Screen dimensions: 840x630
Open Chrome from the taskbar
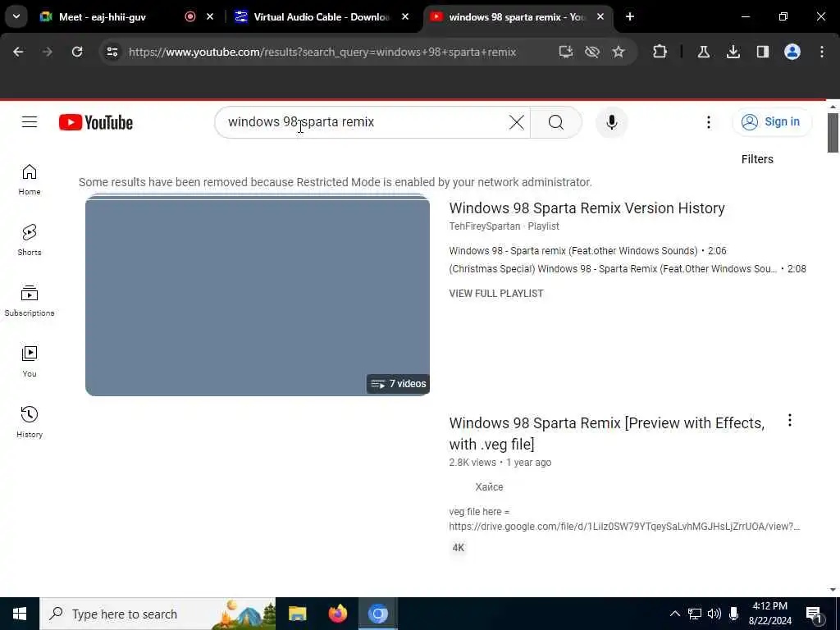click(x=377, y=614)
